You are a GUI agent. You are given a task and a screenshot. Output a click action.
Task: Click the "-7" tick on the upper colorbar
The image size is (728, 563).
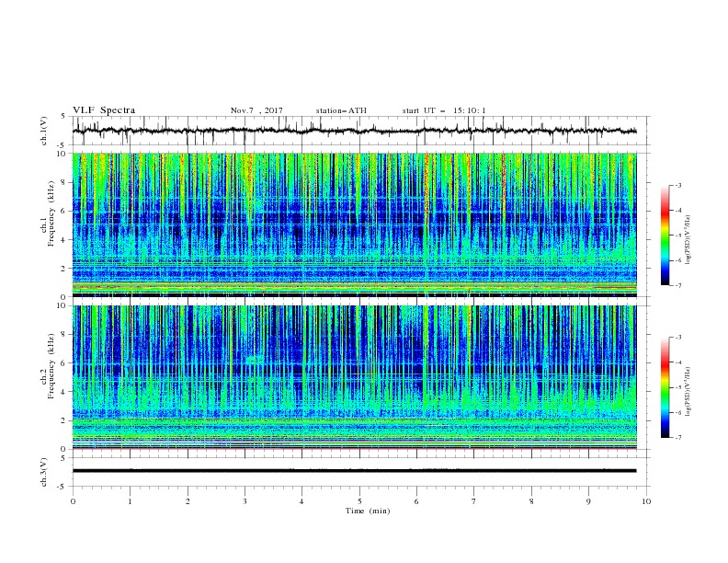coord(678,285)
